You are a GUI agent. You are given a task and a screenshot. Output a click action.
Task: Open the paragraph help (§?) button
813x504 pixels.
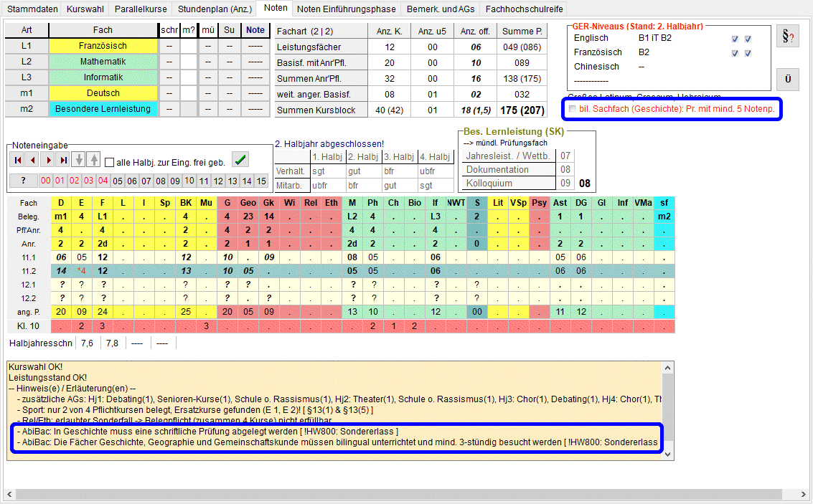tap(787, 37)
